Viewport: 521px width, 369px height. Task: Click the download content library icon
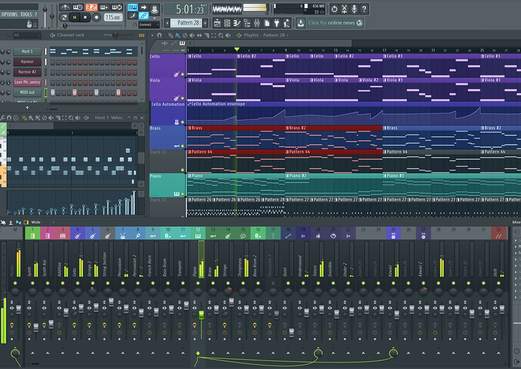300,23
